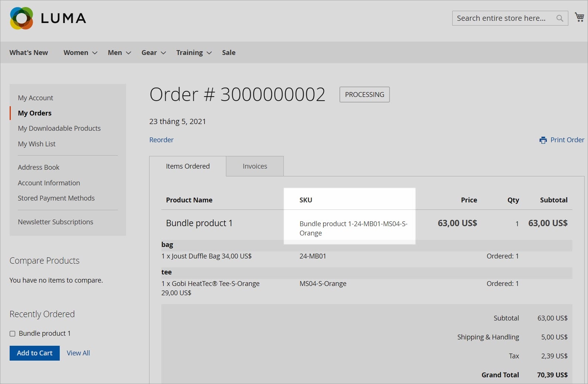The image size is (588, 384).
Task: Open My Wish List in sidebar
Action: point(37,144)
